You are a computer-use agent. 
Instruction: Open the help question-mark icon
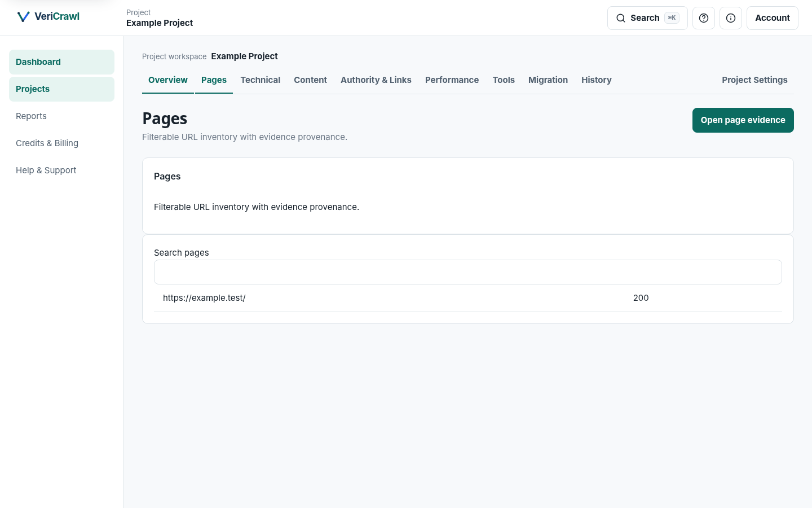704,18
